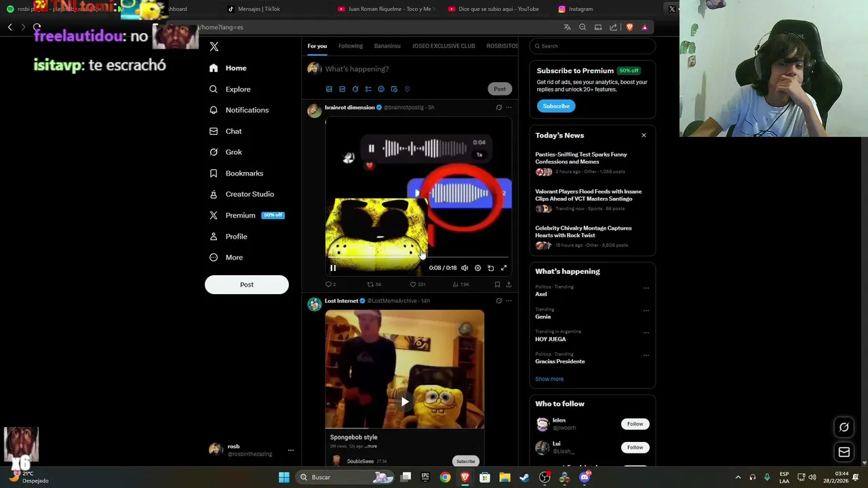Reply to the brainrot dimension post
This screenshot has width=868, height=488.
329,285
